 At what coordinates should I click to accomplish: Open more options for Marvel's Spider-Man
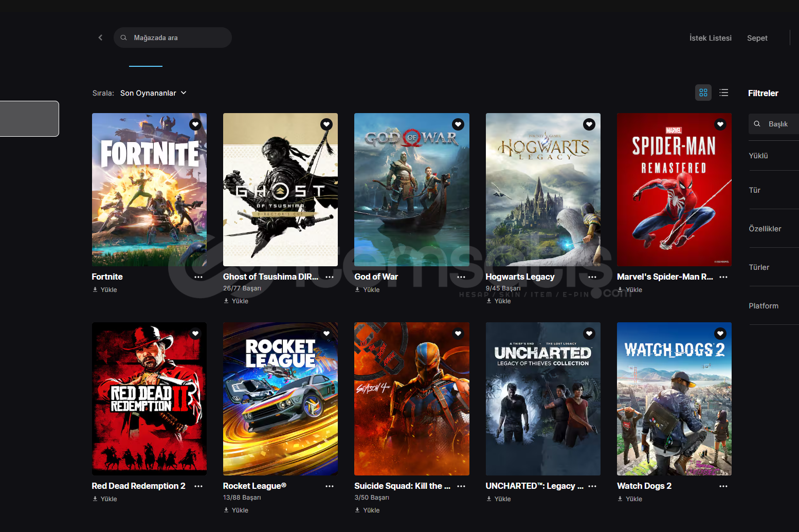click(x=723, y=277)
